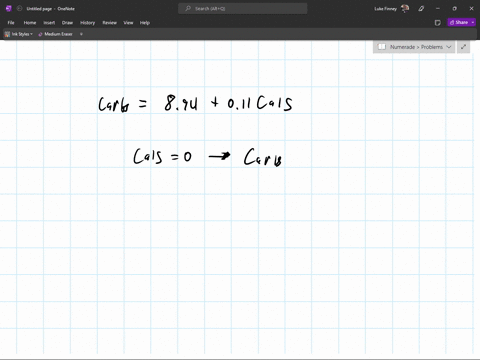Click the back arrow circle icon

point(19,9)
